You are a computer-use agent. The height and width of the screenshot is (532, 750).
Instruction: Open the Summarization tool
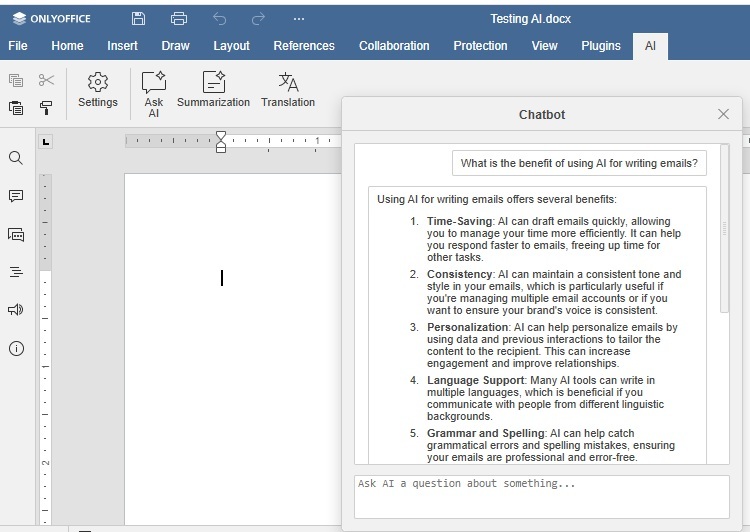point(213,89)
